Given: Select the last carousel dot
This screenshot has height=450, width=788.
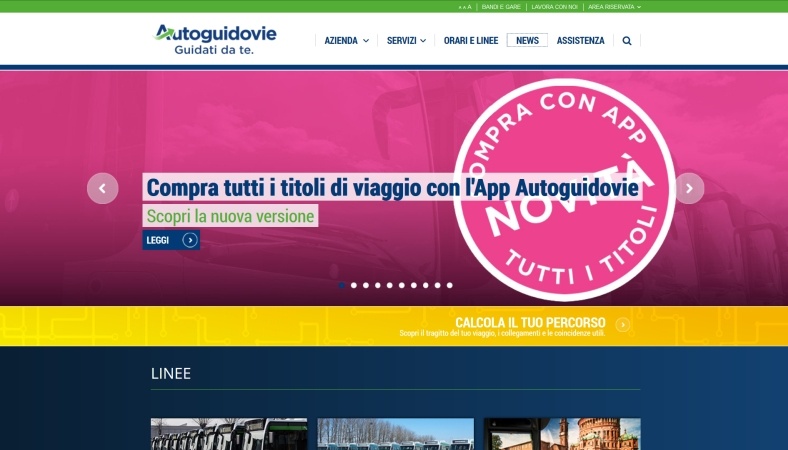Looking at the screenshot, I should coord(450,285).
